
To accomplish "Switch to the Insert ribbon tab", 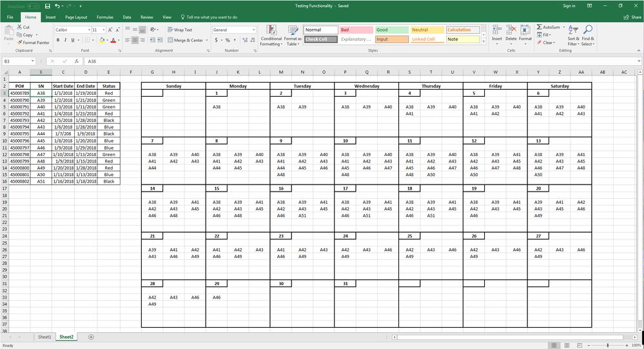I will click(50, 17).
